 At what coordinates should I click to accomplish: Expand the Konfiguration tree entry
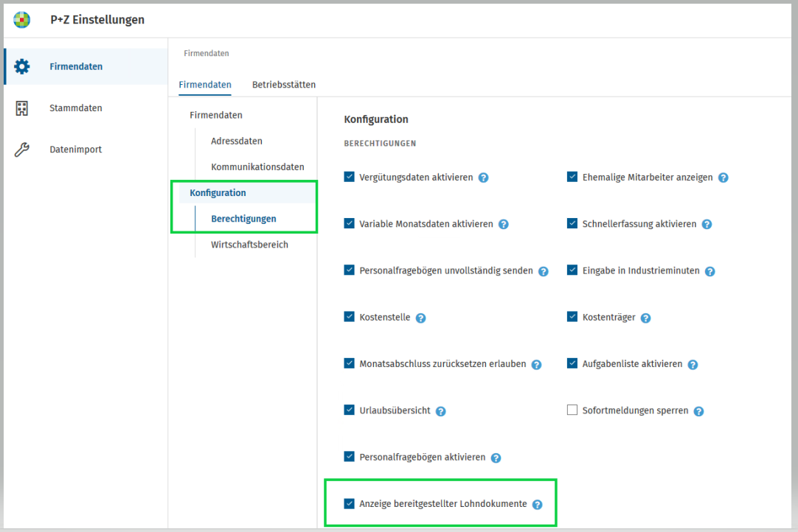(218, 192)
